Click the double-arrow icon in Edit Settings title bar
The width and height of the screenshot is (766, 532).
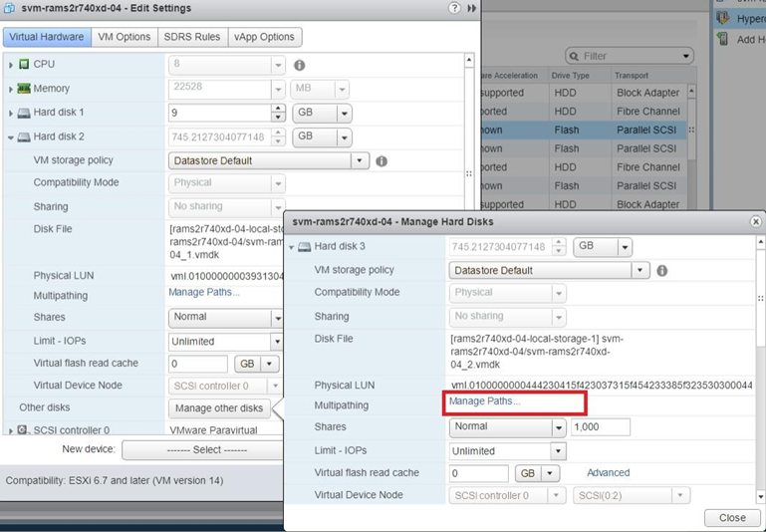[472, 8]
